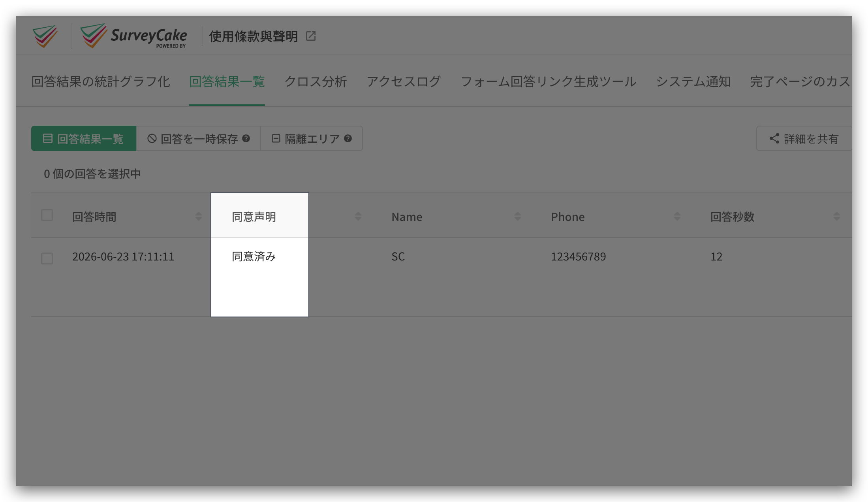Click 回答時間 column header text
868x502 pixels.
(94, 217)
